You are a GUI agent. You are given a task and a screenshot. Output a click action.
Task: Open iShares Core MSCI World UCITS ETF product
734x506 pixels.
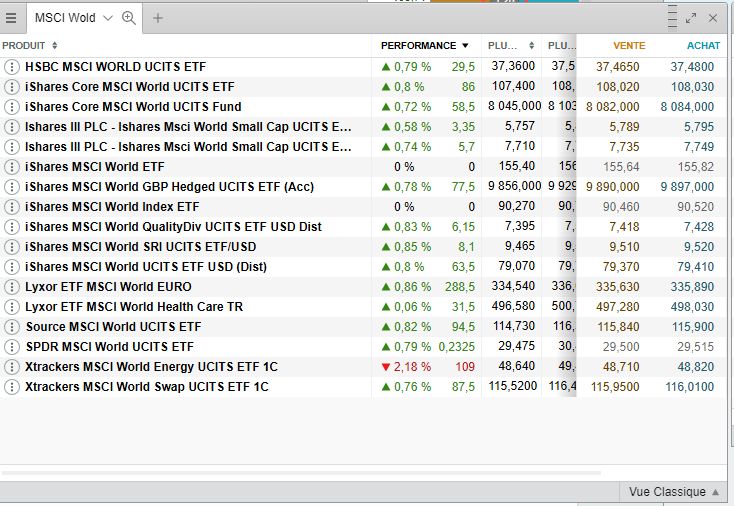[x=130, y=87]
